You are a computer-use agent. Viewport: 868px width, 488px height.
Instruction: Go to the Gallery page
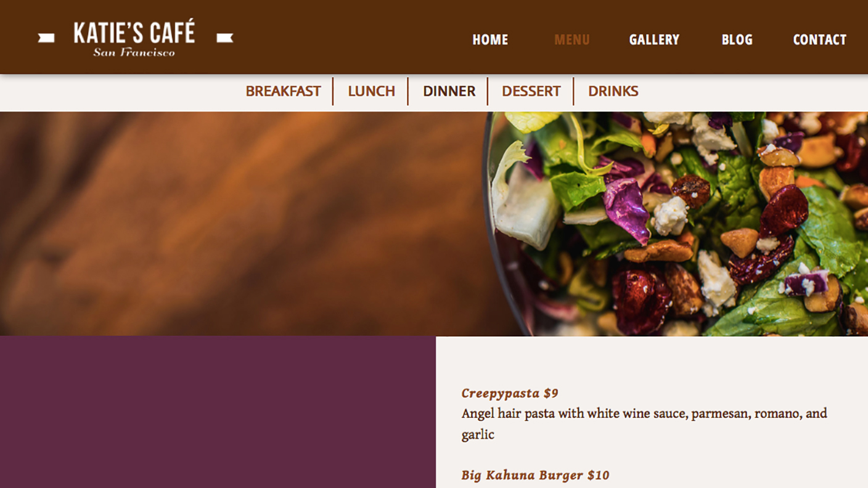point(654,39)
